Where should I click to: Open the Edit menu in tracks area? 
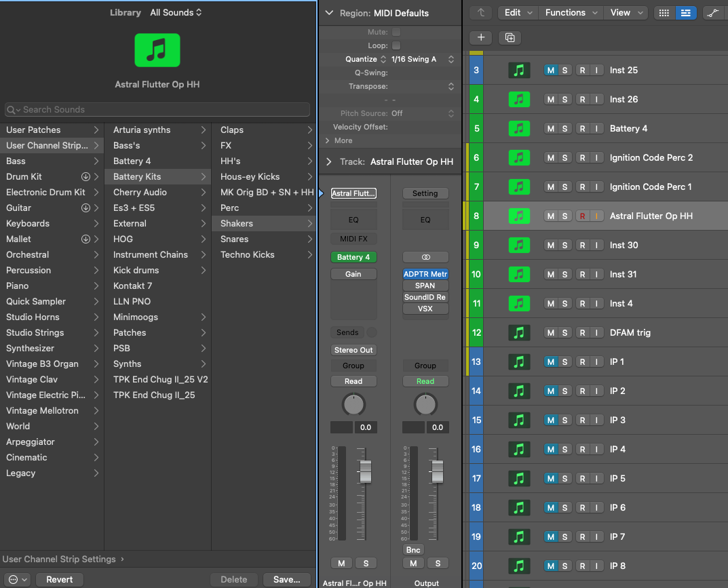point(519,13)
